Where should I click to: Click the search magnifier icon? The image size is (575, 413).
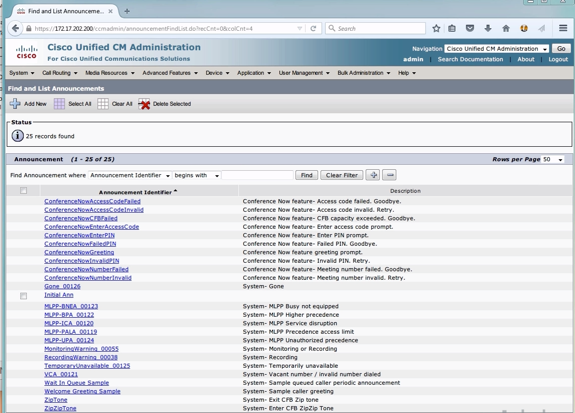[332, 28]
